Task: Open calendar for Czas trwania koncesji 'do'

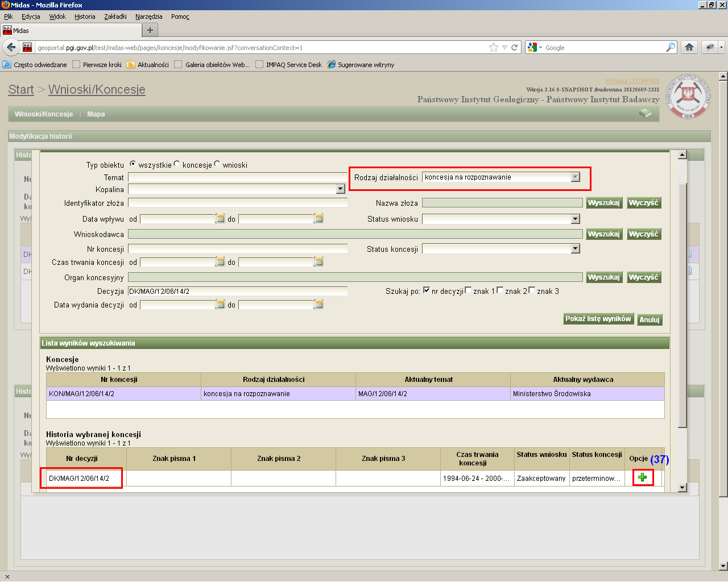Action: (318, 262)
